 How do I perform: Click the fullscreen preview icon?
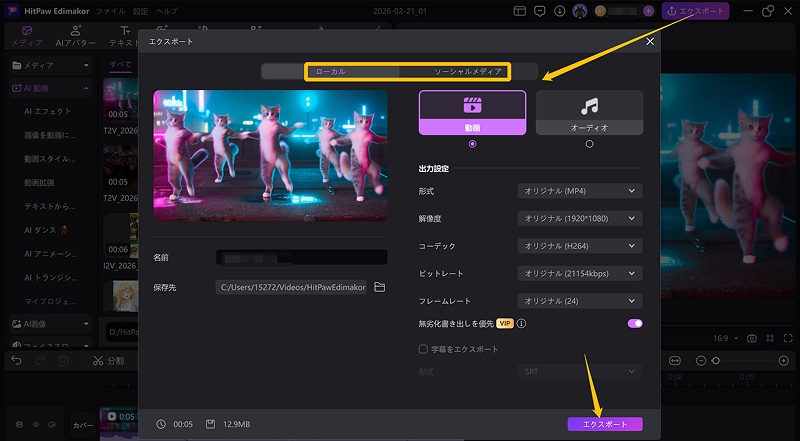(x=788, y=338)
